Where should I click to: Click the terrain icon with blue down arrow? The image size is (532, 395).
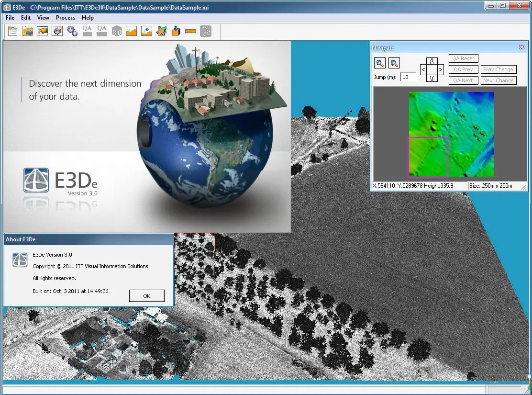[146, 31]
